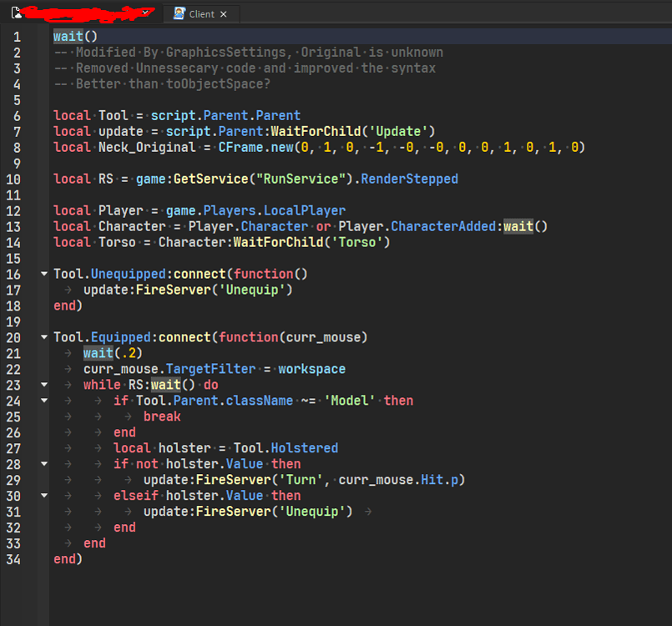Collapse the if not holster.Value fold
The height and width of the screenshot is (626, 672).
43,463
